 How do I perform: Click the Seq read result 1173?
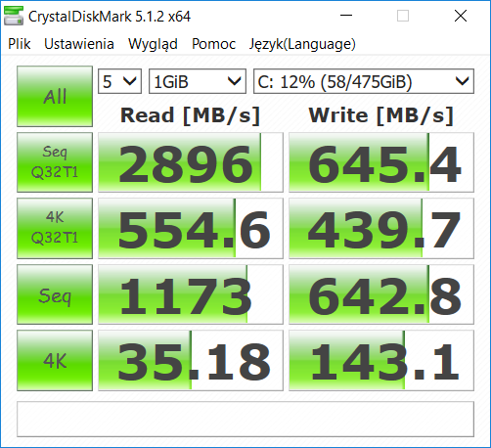[x=191, y=294]
